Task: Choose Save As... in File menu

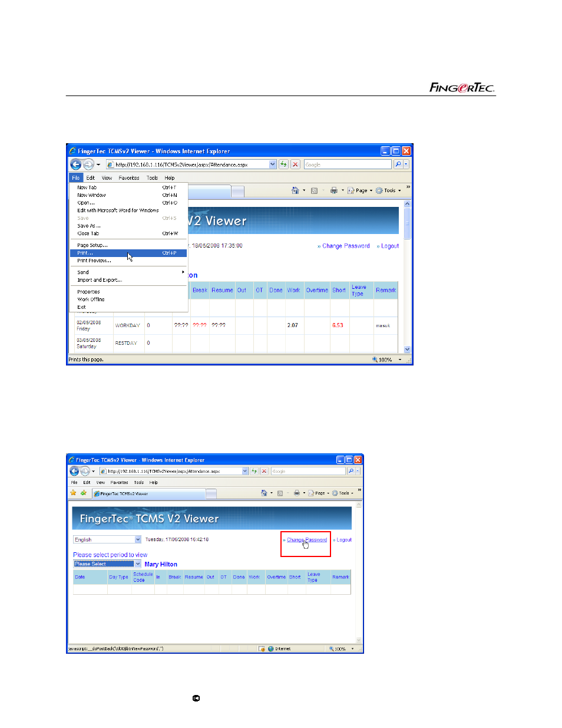Action: pos(128,226)
